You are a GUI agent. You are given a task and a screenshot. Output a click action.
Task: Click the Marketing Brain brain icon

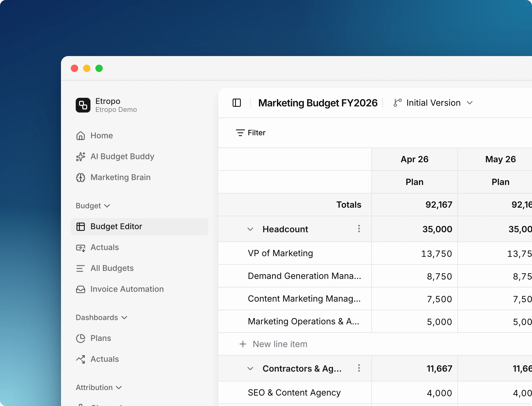tap(81, 178)
